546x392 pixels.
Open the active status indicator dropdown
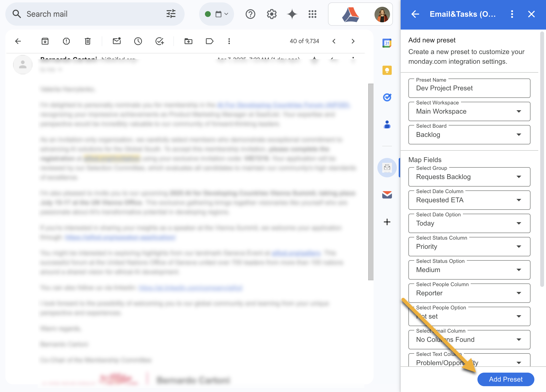(216, 14)
